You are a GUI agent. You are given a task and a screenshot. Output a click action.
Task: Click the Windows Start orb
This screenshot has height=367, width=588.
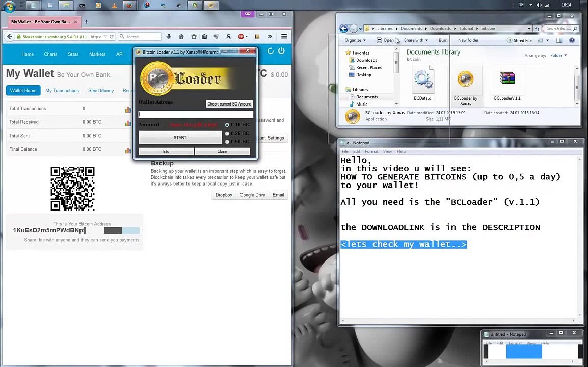coord(9,6)
